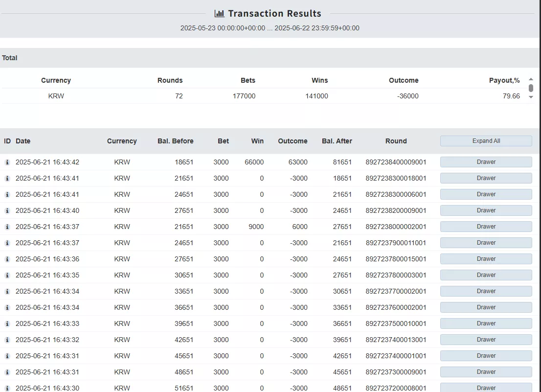Open info icon for round 8927238300018001
Screen dimensions: 541x392
pos(7,179)
